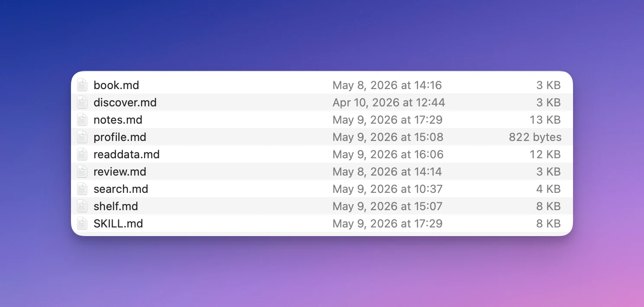This screenshot has width=644, height=307.
Task: Click the review.md document icon
Action: (82, 172)
